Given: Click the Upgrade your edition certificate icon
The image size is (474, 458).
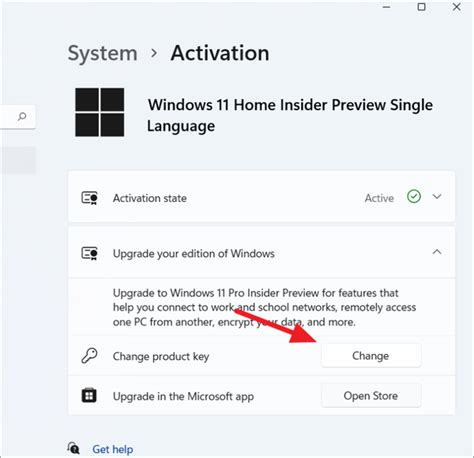Looking at the screenshot, I should click(90, 253).
